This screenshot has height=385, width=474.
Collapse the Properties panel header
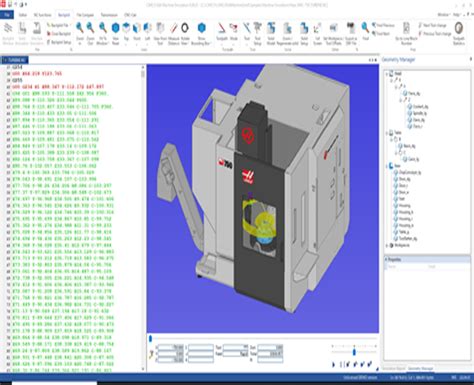(x=386, y=259)
